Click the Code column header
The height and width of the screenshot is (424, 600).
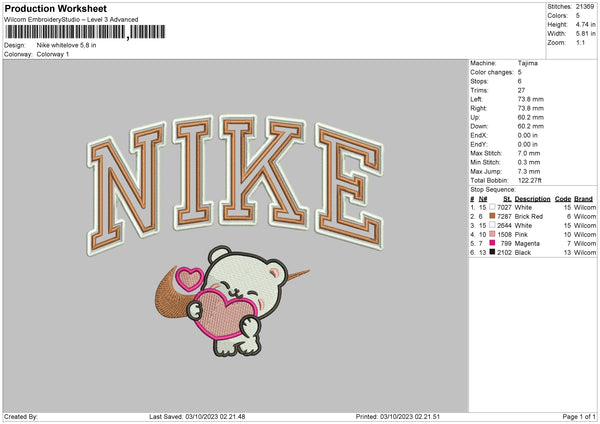[563, 199]
